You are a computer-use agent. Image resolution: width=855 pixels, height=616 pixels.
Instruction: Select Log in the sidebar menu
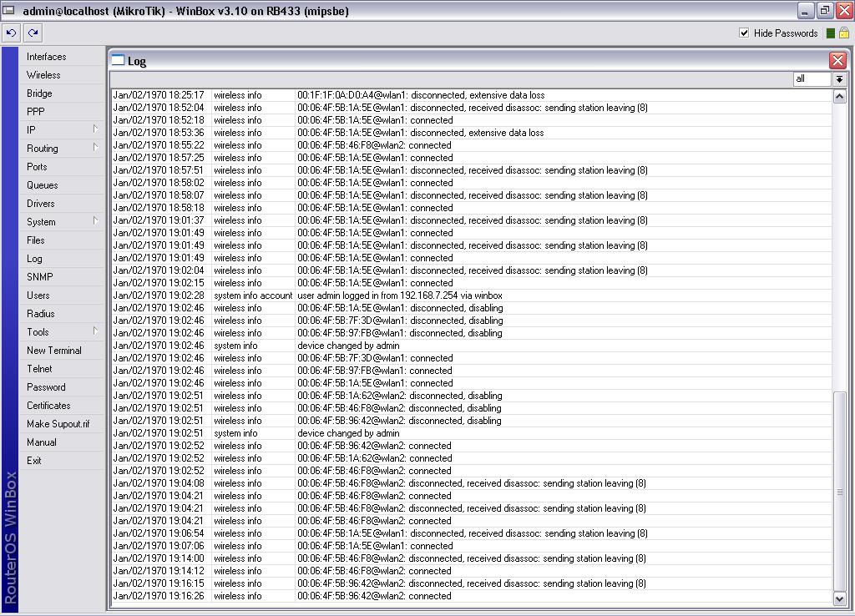62,259
